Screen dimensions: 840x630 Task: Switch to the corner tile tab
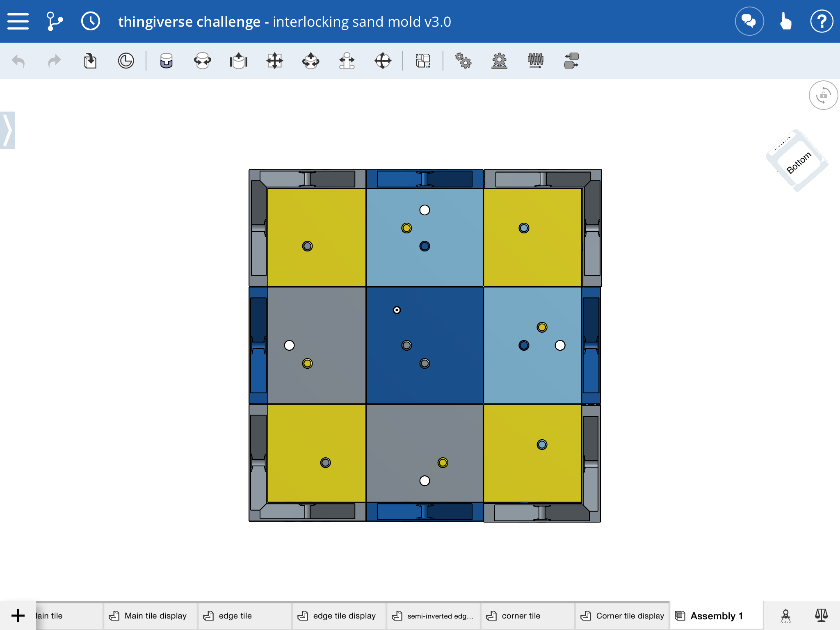527,616
